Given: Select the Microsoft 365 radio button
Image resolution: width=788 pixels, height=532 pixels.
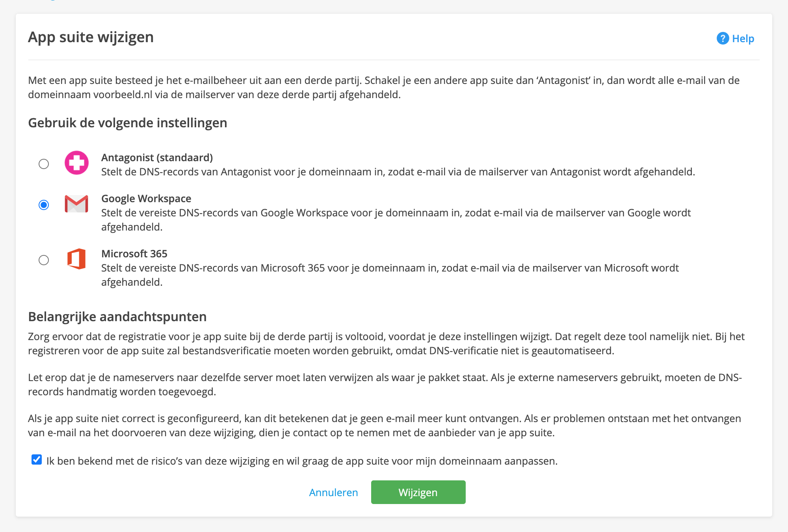Looking at the screenshot, I should pos(44,260).
